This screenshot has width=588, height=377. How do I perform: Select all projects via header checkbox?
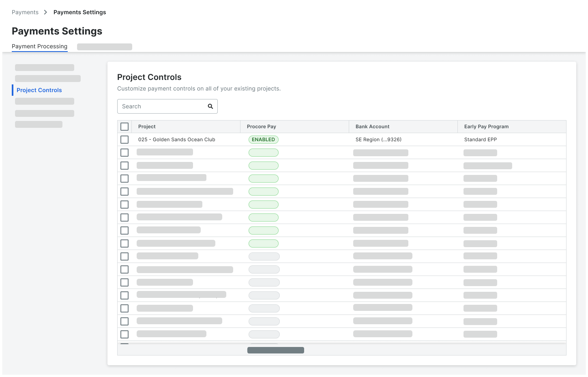pyautogui.click(x=124, y=126)
